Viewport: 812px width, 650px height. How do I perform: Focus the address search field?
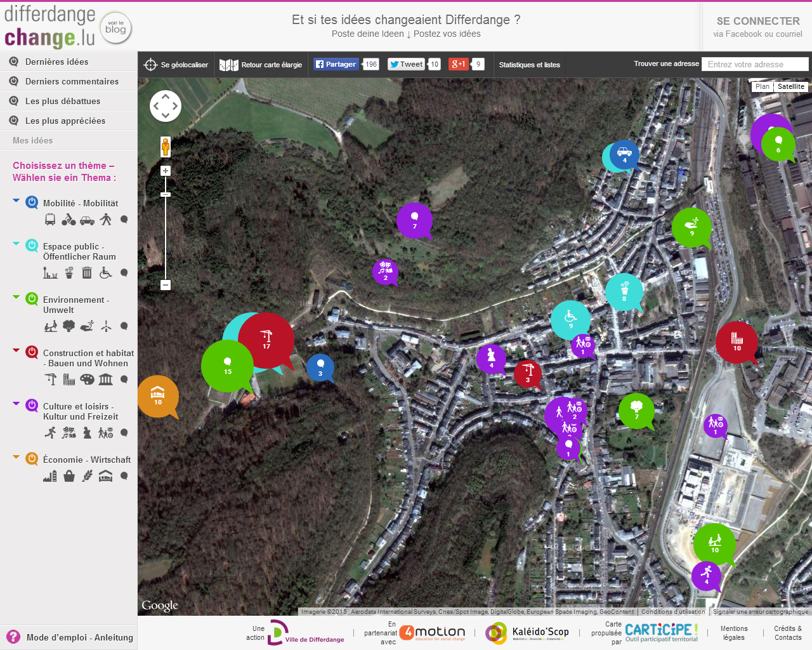pyautogui.click(x=755, y=64)
